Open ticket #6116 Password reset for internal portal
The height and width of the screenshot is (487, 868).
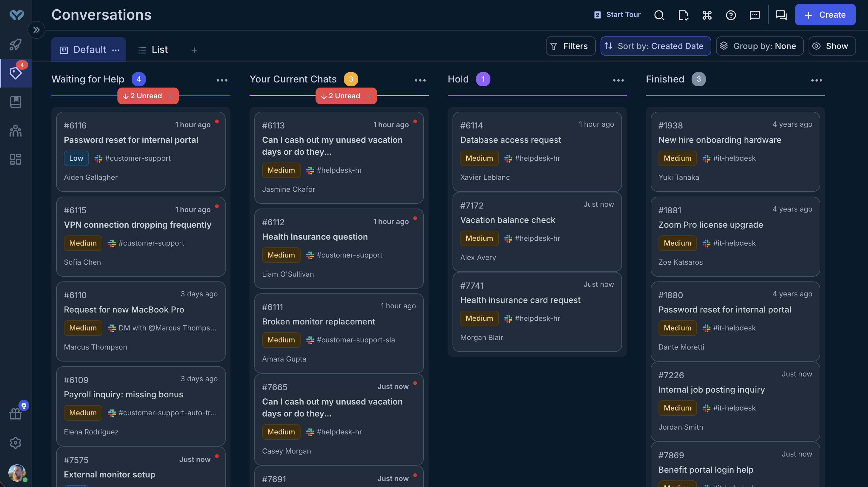tap(141, 152)
